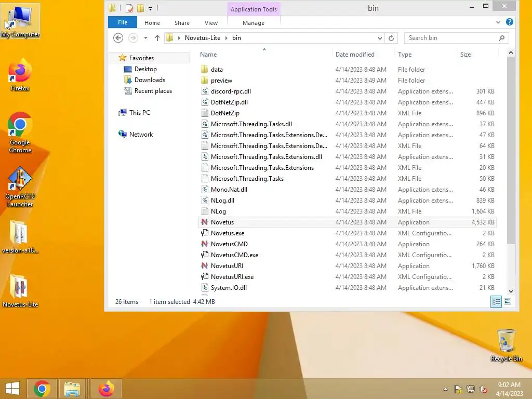
Task: Click the clock showing 9:02 AM
Action: click(x=509, y=385)
